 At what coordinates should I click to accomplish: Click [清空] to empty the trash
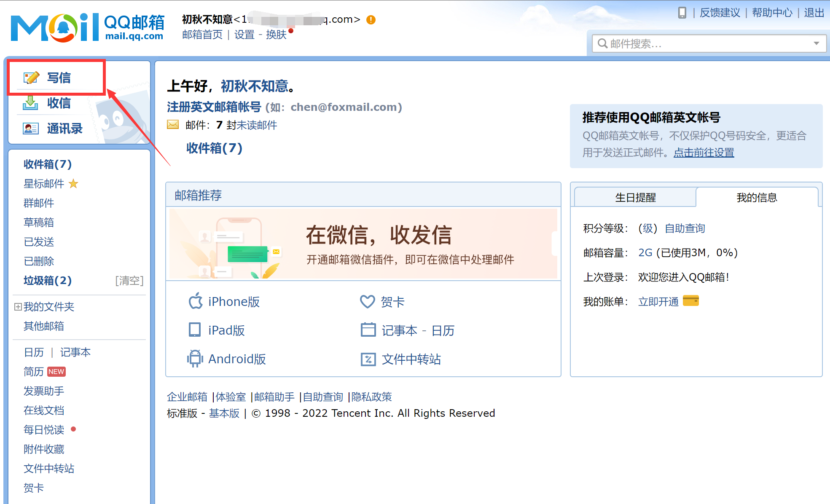129,281
